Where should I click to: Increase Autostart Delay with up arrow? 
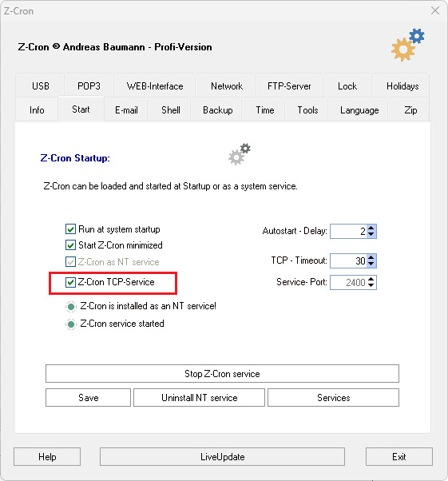click(x=371, y=228)
